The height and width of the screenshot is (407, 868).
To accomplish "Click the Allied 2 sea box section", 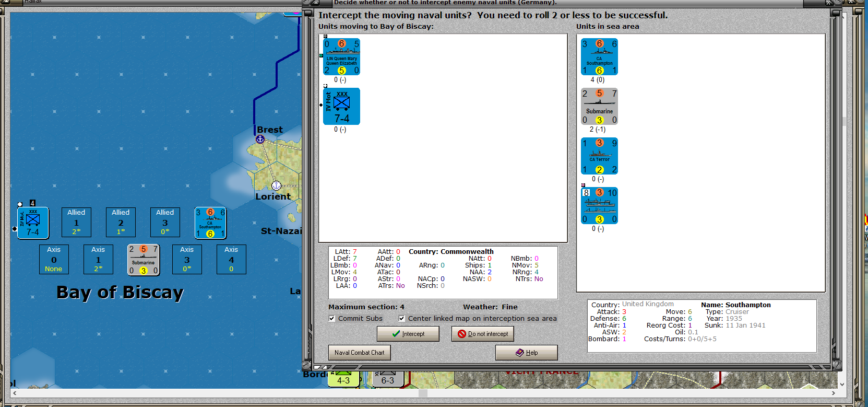I will click(121, 222).
